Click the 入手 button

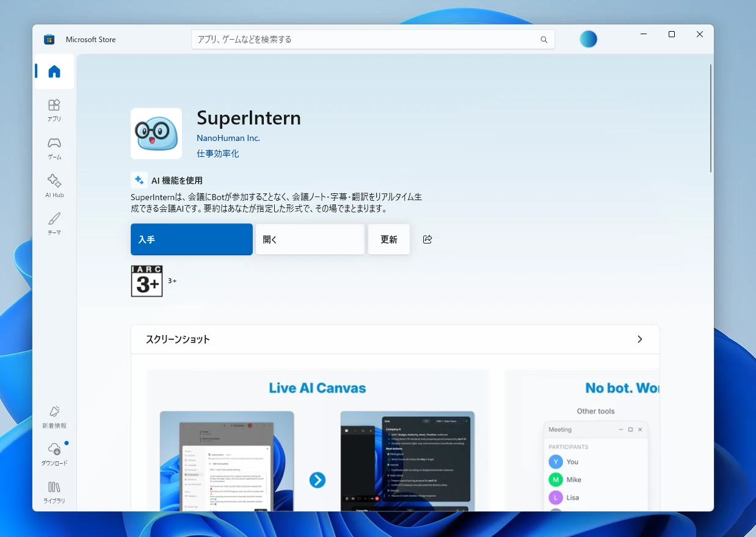coord(192,239)
